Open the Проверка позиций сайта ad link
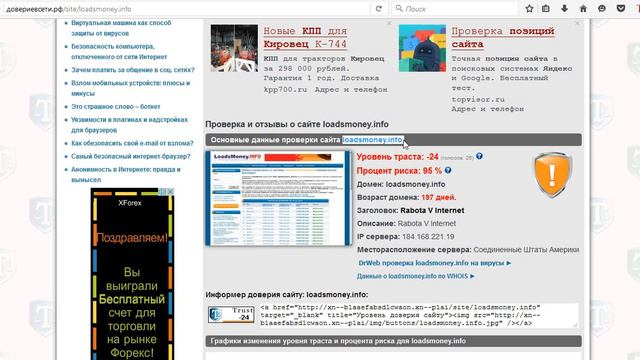The height and width of the screenshot is (360, 640). coord(503,38)
